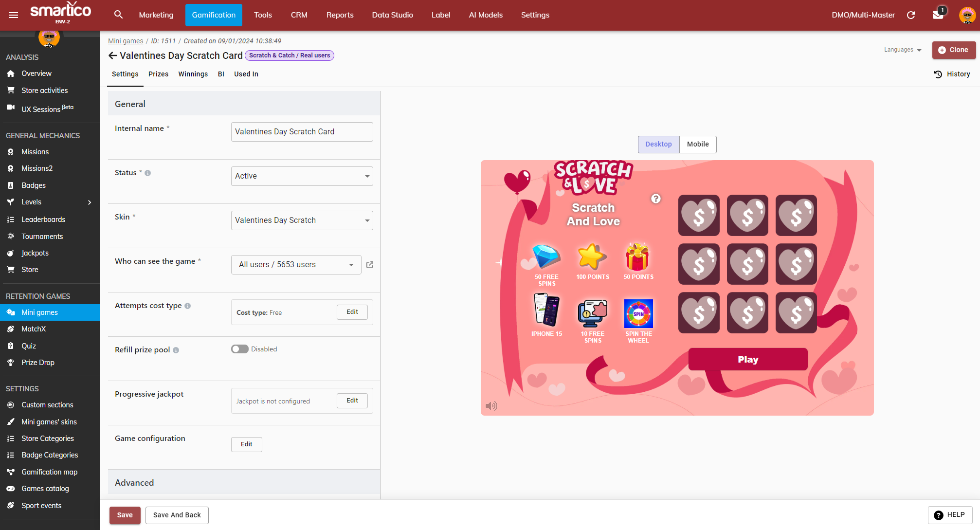
Task: Open the audience external link icon
Action: click(370, 265)
